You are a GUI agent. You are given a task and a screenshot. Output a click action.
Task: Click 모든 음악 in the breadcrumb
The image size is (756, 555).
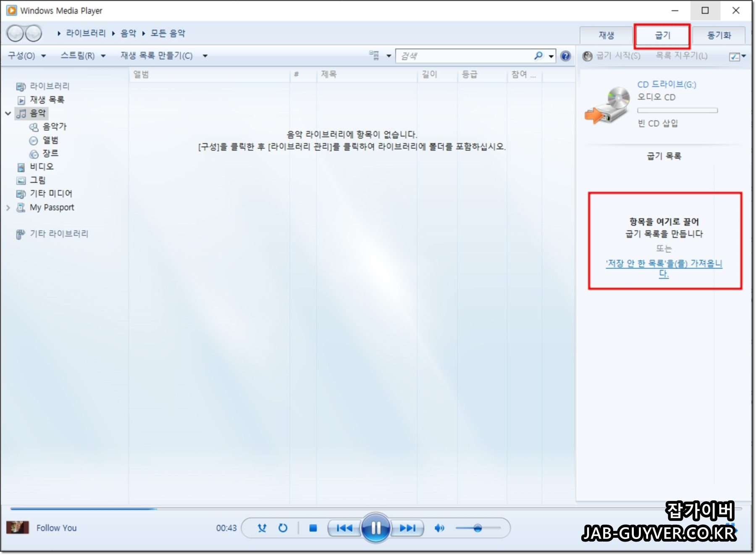(x=168, y=33)
